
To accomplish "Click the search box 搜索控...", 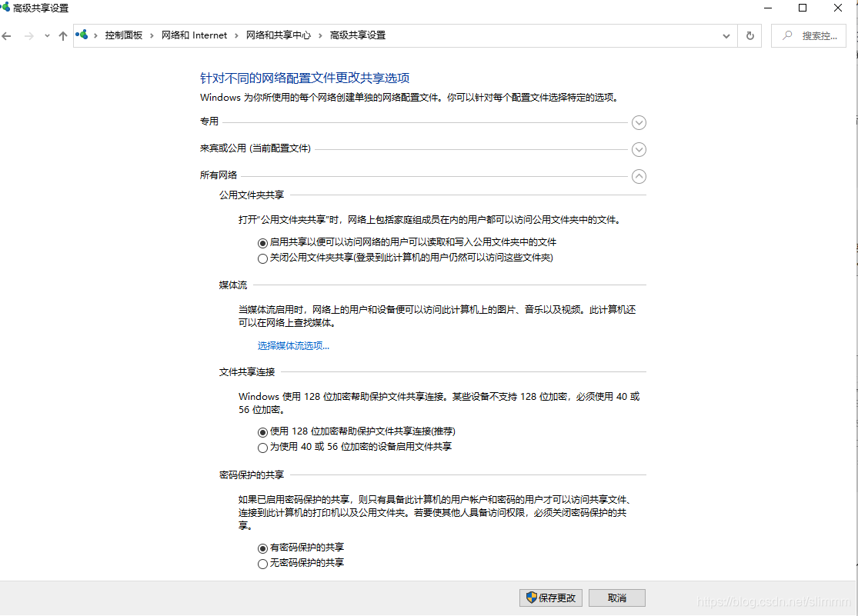I will point(809,36).
